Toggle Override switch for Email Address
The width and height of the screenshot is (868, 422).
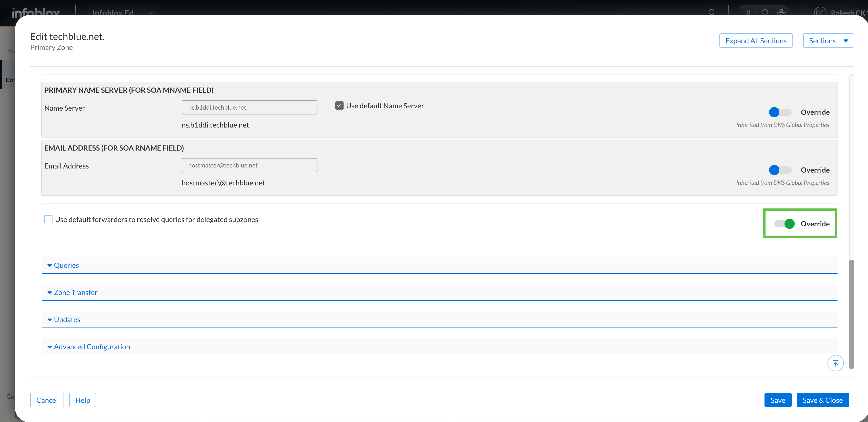tap(780, 170)
